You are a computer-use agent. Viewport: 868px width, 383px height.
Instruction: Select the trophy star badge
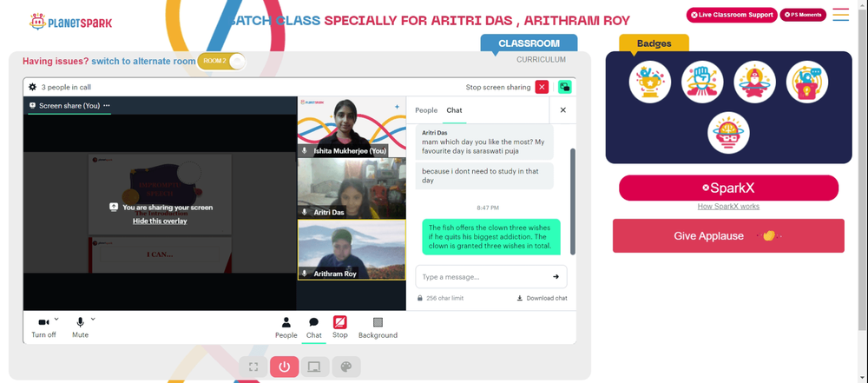tap(650, 82)
